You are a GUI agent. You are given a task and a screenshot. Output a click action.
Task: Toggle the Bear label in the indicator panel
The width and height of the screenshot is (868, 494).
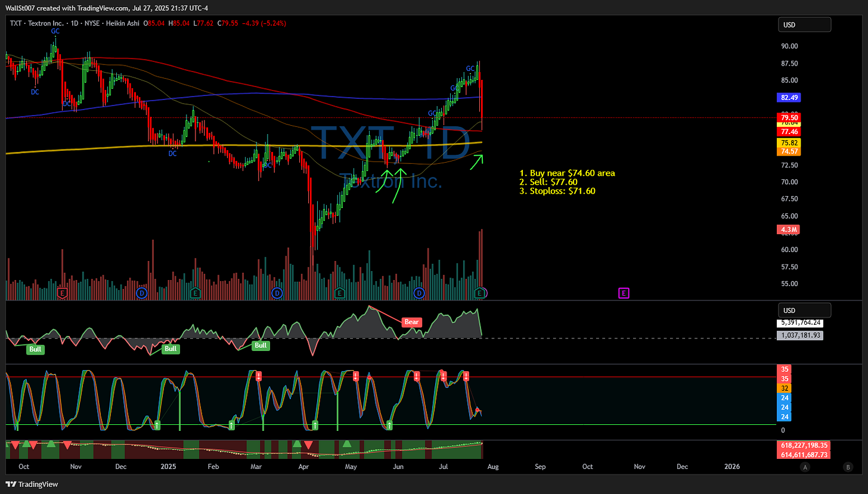click(x=411, y=322)
